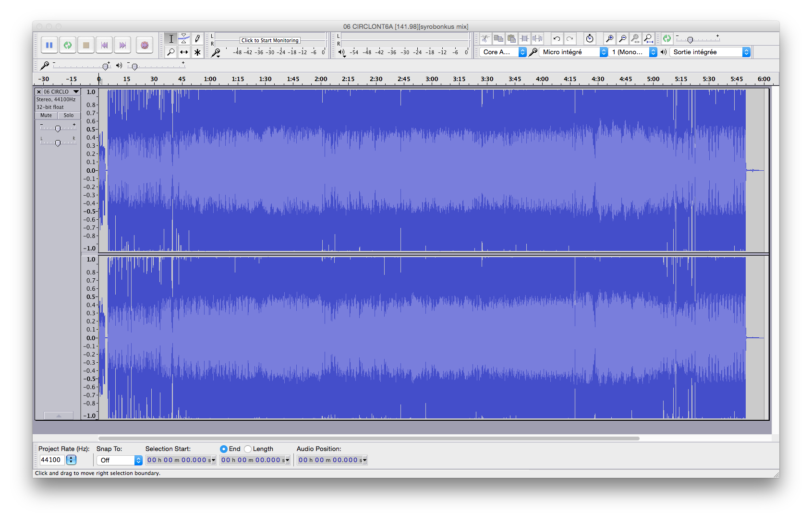The image size is (812, 522).
Task: Adjust the track gain slider
Action: 58,128
